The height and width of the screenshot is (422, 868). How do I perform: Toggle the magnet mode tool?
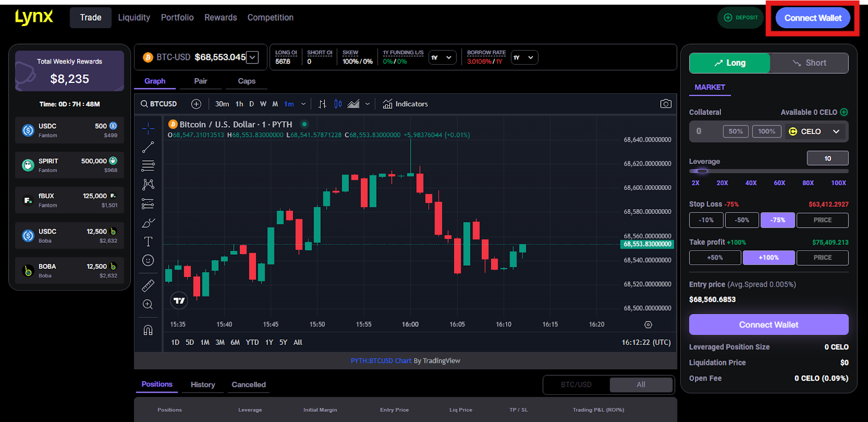point(148,330)
